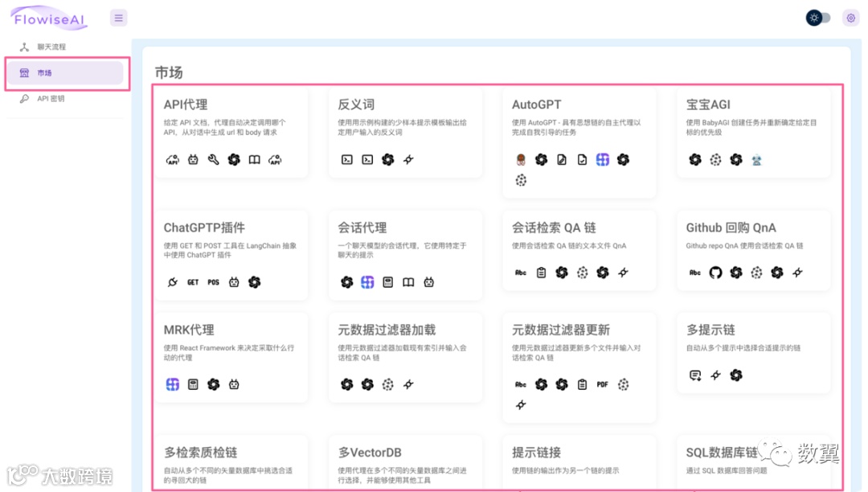Select 市场 in the sidebar
The height and width of the screenshot is (492, 868).
pyautogui.click(x=64, y=73)
